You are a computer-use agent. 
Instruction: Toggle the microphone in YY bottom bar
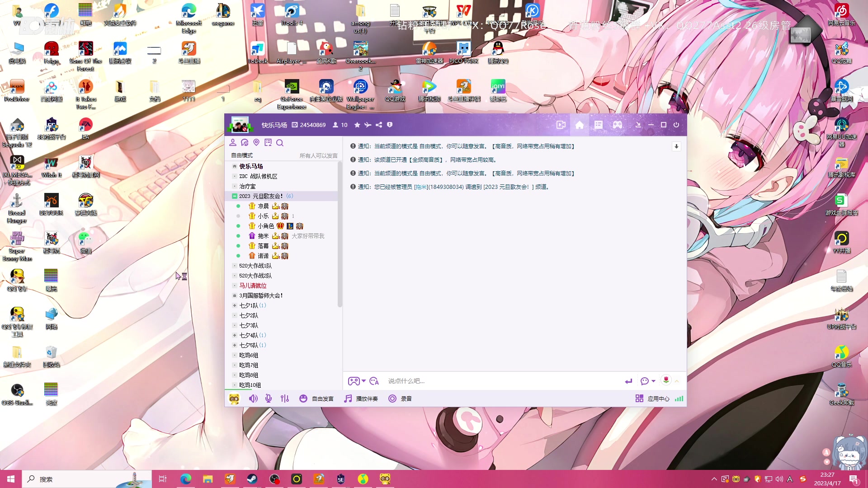[269, 399]
